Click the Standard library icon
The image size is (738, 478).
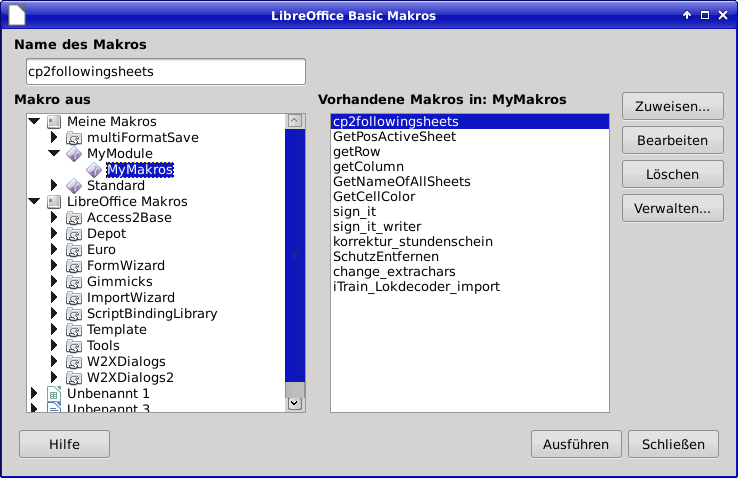coord(74,186)
